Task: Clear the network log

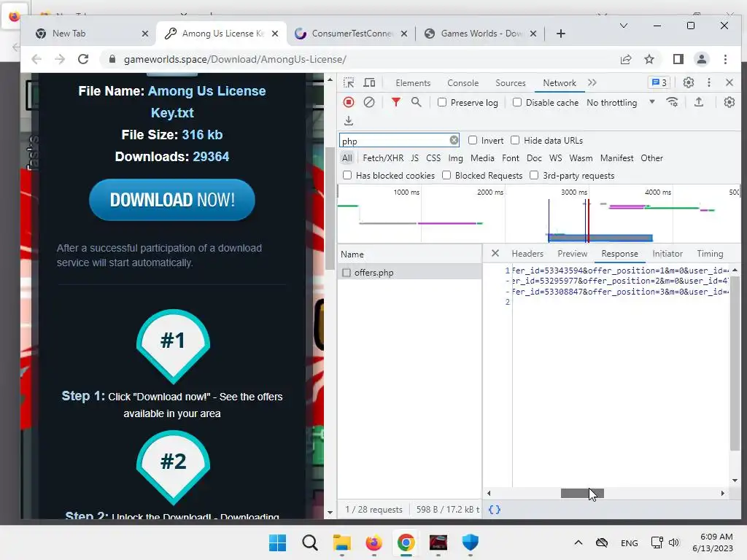Action: [368, 102]
